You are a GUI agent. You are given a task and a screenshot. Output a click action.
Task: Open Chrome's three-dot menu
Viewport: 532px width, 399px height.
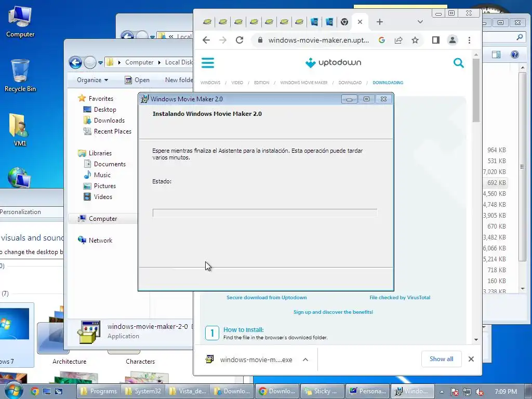(469, 40)
